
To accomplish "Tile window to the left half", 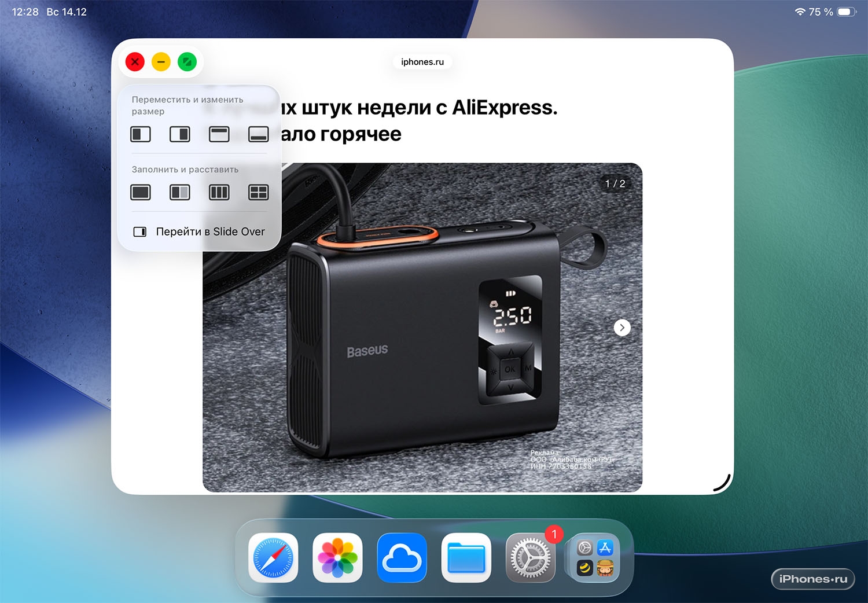I will tap(141, 134).
